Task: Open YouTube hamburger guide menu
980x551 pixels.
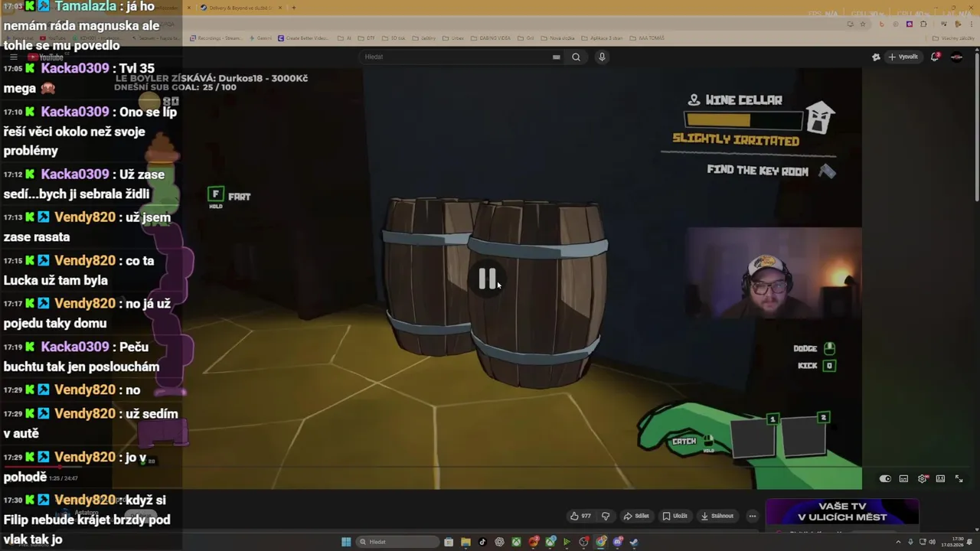Action: point(13,57)
